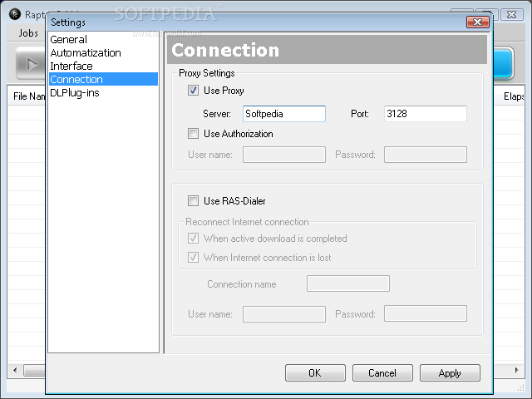Click RAS-Dialer Password field
The image size is (532, 399).
[426, 314]
